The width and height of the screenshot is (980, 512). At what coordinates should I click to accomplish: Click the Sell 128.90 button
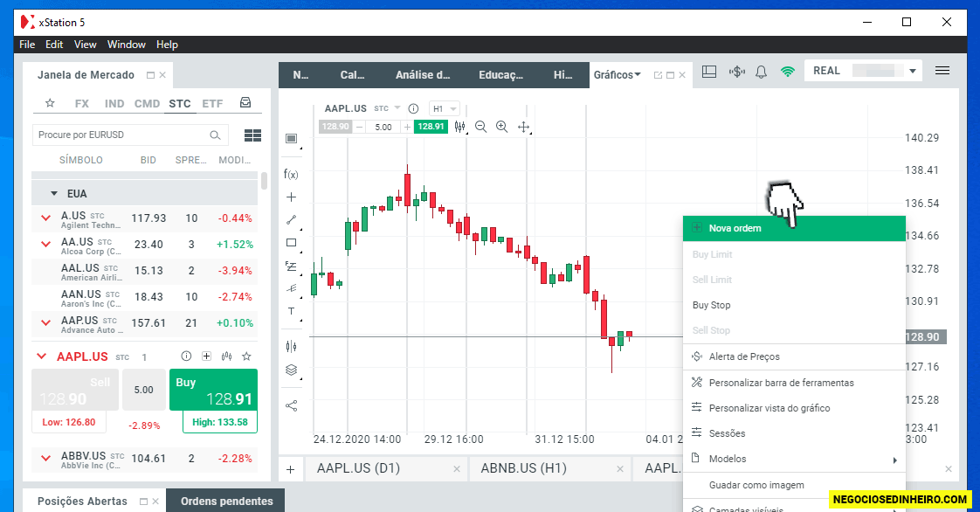(x=75, y=390)
